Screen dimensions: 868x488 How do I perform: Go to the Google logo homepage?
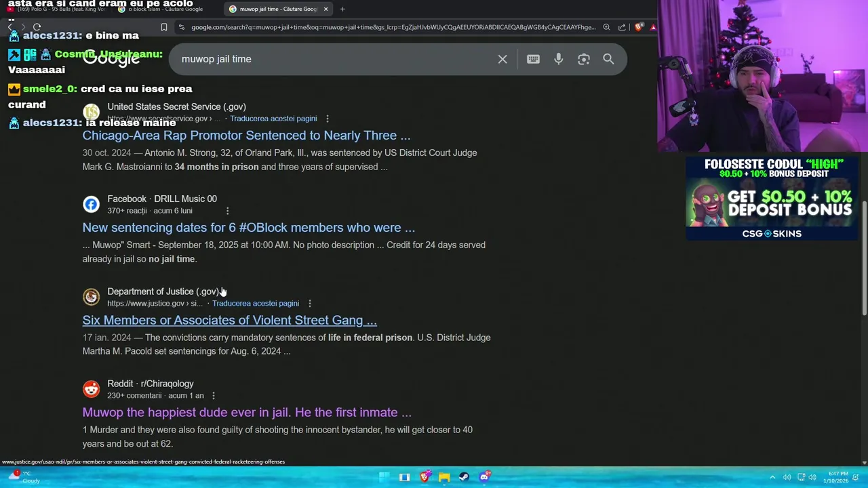111,59
